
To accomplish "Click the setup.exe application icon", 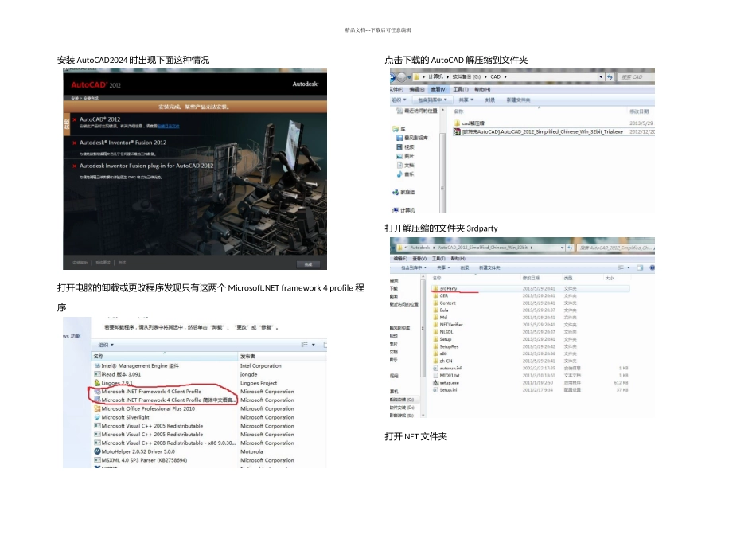I will (x=435, y=382).
